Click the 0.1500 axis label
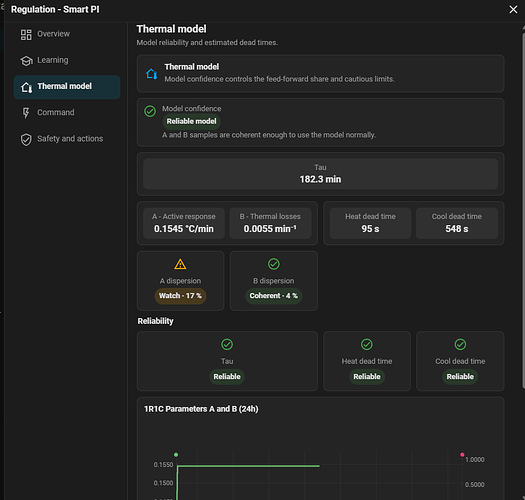The image size is (525, 500). (x=163, y=483)
